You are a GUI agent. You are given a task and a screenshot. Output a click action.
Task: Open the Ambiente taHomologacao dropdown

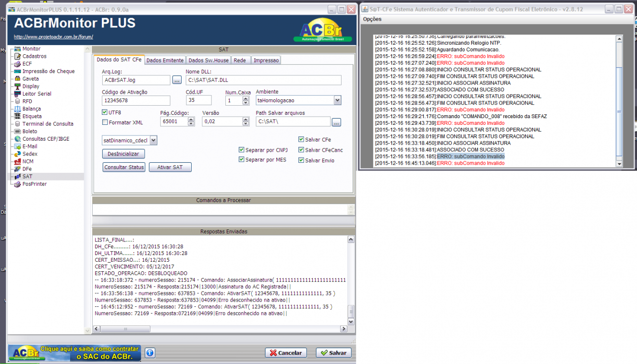(x=337, y=100)
